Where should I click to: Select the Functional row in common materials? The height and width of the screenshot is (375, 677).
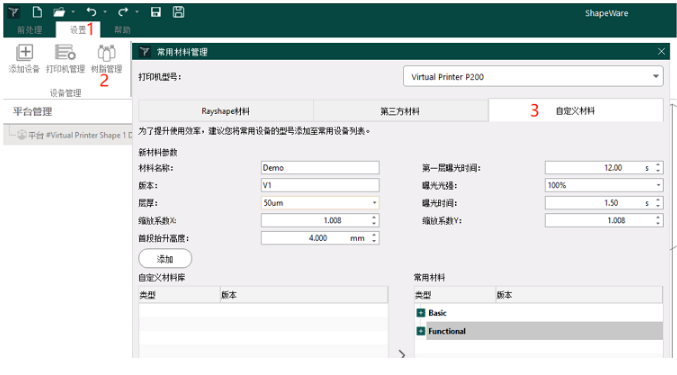click(x=544, y=331)
